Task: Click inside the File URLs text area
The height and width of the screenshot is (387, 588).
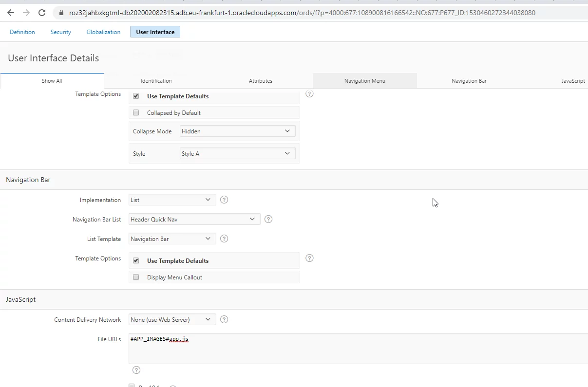Action: (x=358, y=349)
